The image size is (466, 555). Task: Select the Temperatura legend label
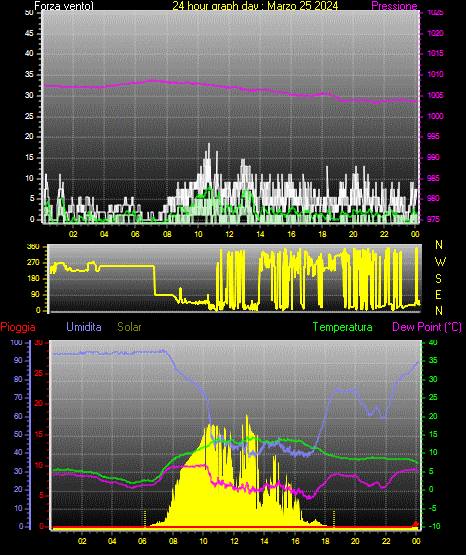343,327
